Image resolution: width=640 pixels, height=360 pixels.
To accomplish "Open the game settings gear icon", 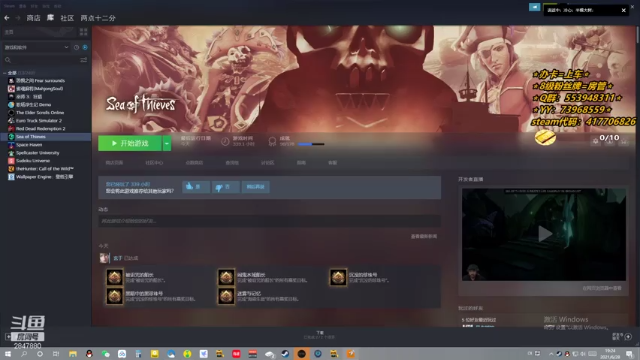I will [596, 141].
